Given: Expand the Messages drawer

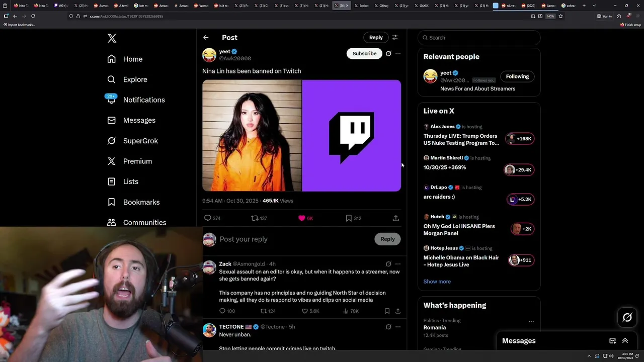Looking at the screenshot, I should click(625, 341).
